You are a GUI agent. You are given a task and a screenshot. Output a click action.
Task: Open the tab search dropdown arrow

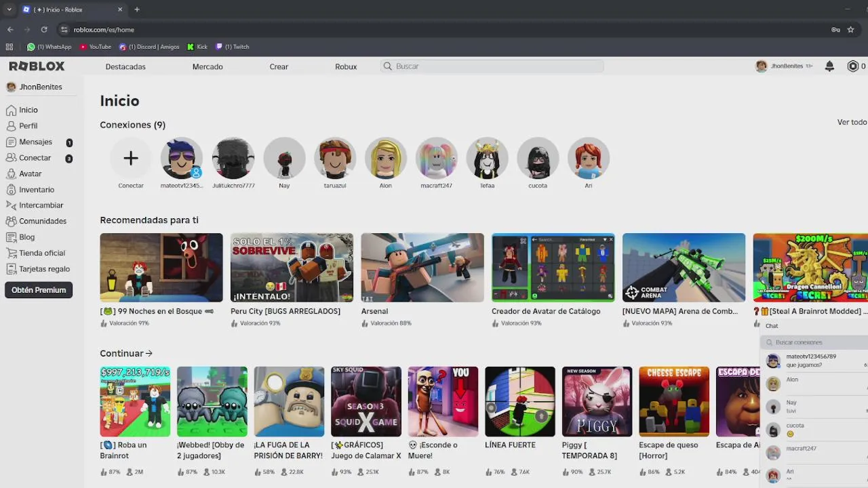point(9,9)
